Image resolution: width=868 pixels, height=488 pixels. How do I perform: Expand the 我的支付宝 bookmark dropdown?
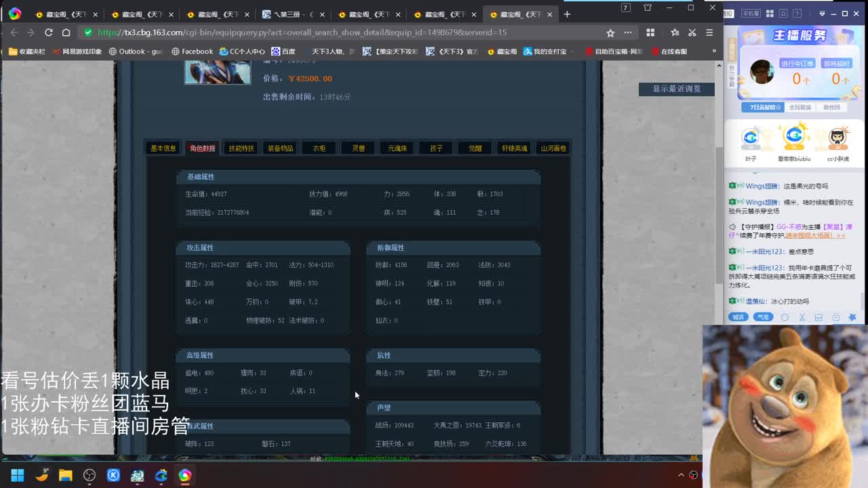coord(572,52)
